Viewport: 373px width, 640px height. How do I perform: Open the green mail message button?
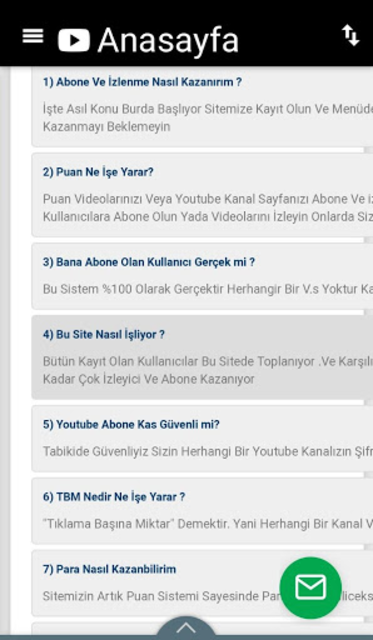pyautogui.click(x=311, y=588)
